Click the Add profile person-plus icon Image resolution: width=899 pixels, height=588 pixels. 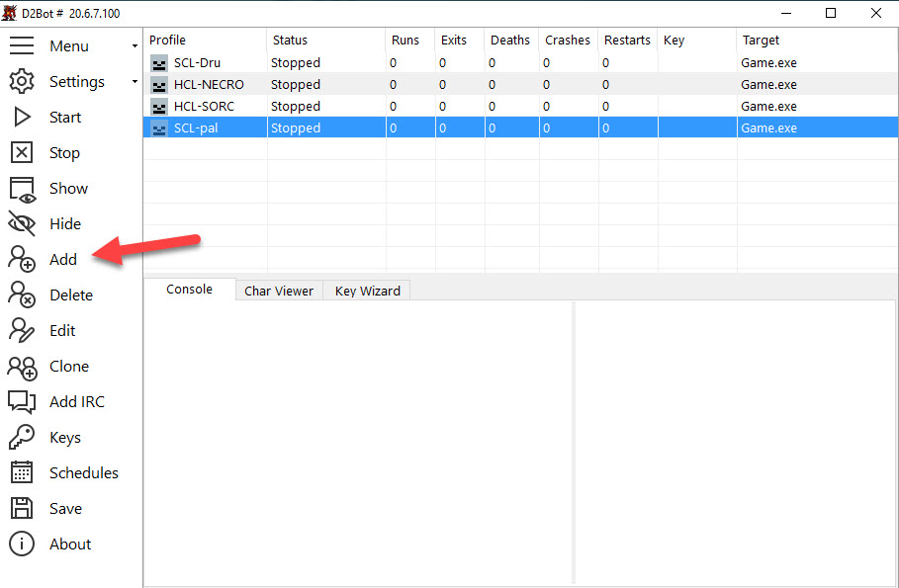pos(22,259)
